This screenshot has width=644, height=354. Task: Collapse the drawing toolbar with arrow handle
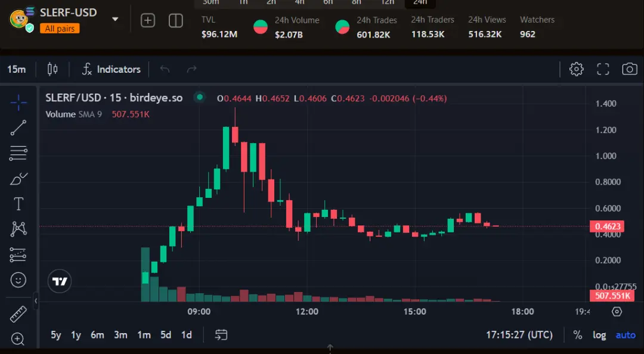[36, 301]
